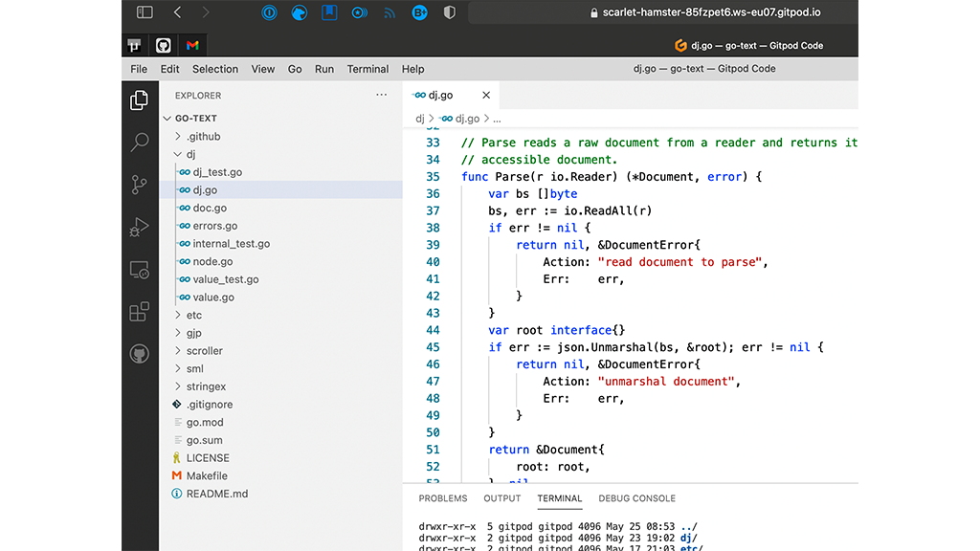The width and height of the screenshot is (980, 551).
Task: Open the GitHub panel in activity bar
Action: tap(140, 355)
